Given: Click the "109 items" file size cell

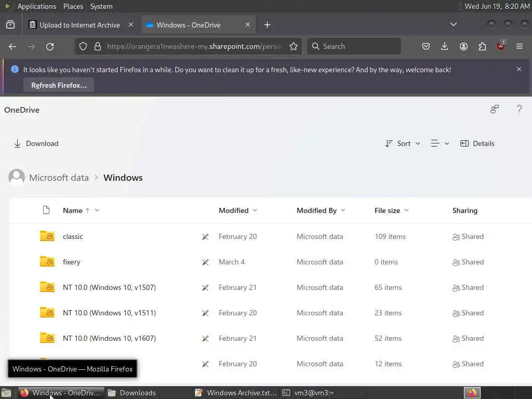Looking at the screenshot, I should [x=390, y=236].
